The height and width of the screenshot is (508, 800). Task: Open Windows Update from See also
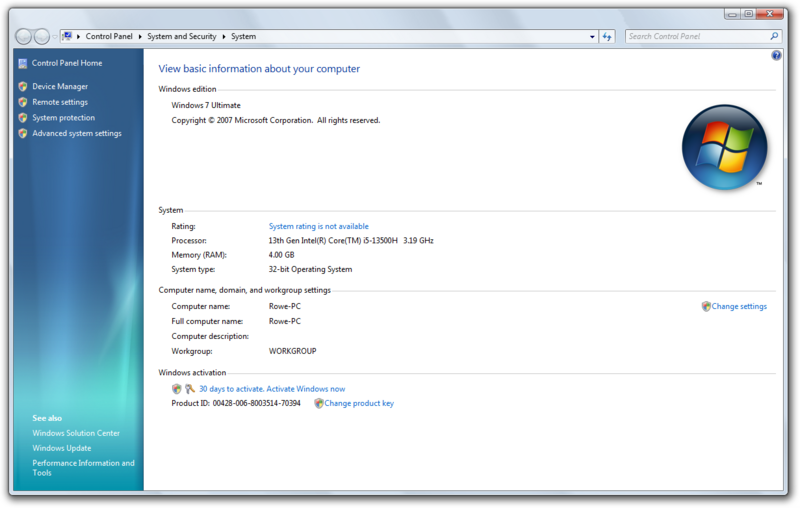62,448
